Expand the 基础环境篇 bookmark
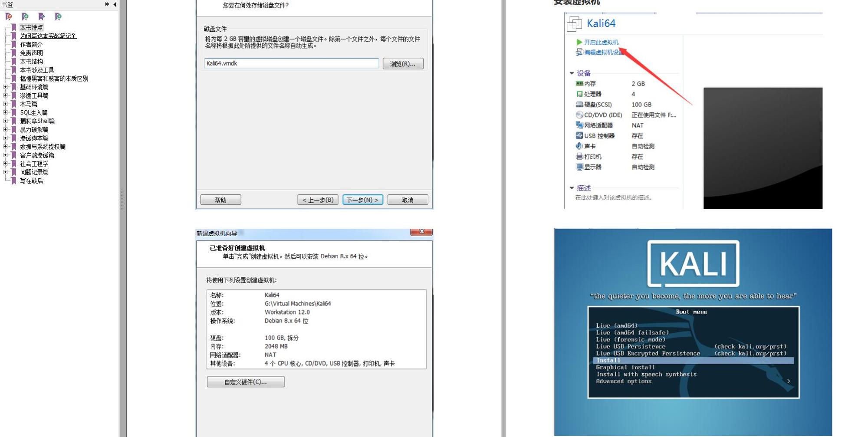Screen dimensions: 868x437 6,87
